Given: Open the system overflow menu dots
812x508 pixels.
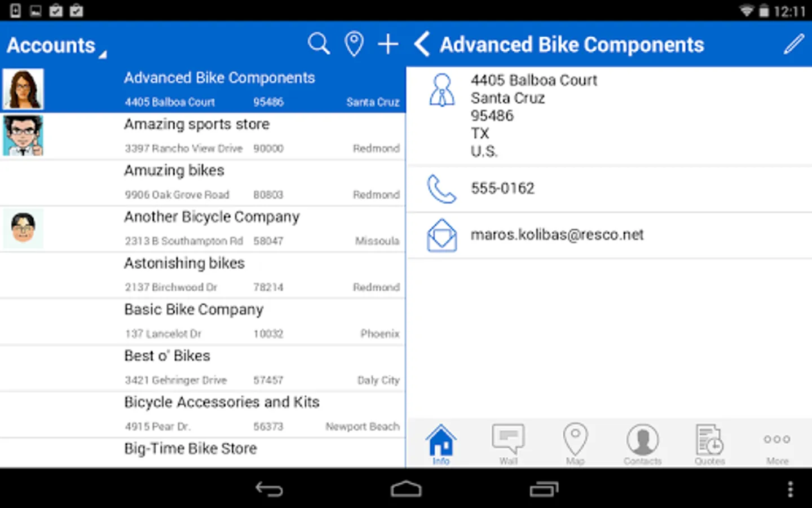Looking at the screenshot, I should [791, 489].
